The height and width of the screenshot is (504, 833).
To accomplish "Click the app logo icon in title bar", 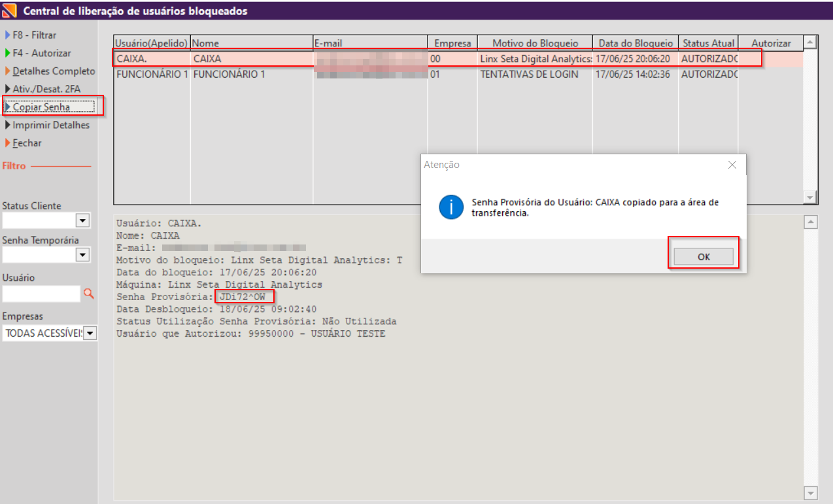I will [10, 10].
